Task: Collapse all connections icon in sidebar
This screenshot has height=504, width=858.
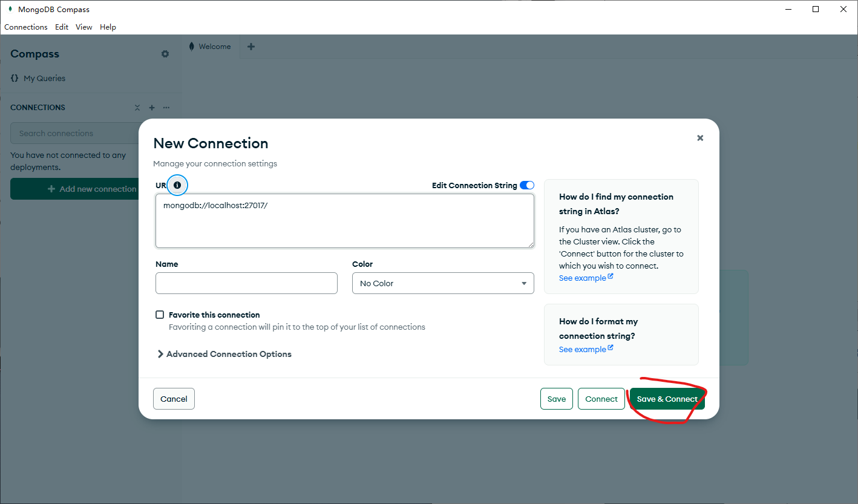Action: [137, 108]
